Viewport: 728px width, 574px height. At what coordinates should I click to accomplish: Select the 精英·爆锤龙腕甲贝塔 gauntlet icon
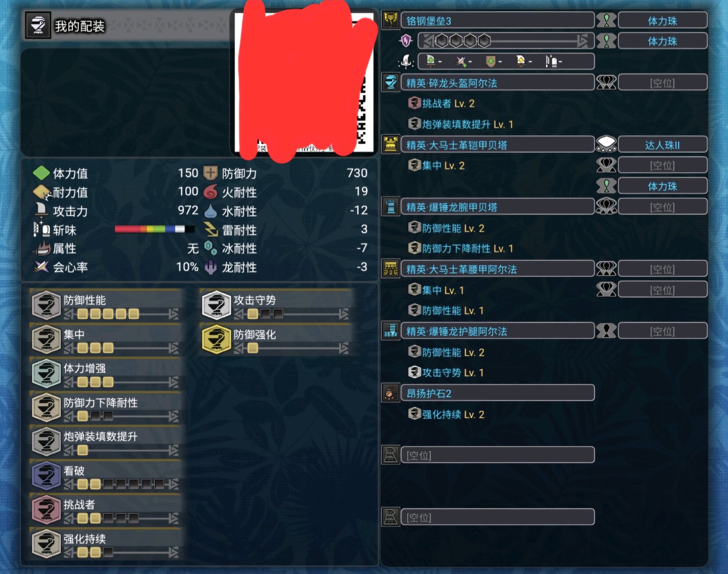click(x=391, y=207)
